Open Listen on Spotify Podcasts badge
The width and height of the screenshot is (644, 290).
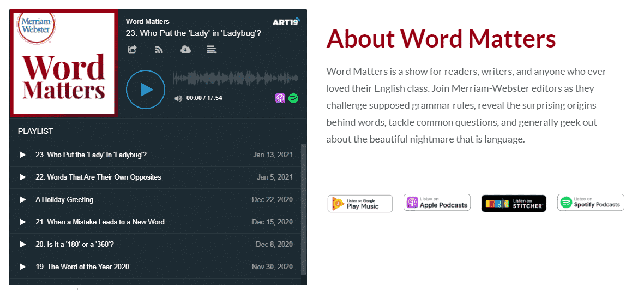[x=591, y=203]
